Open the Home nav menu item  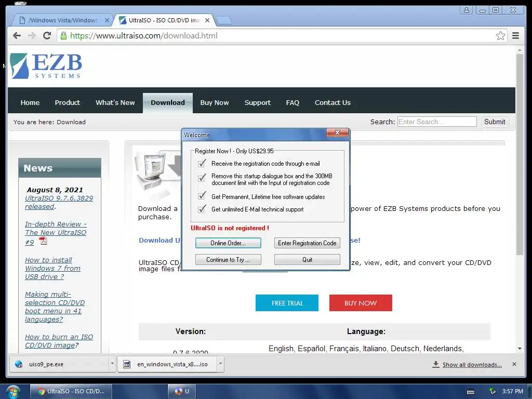30,102
